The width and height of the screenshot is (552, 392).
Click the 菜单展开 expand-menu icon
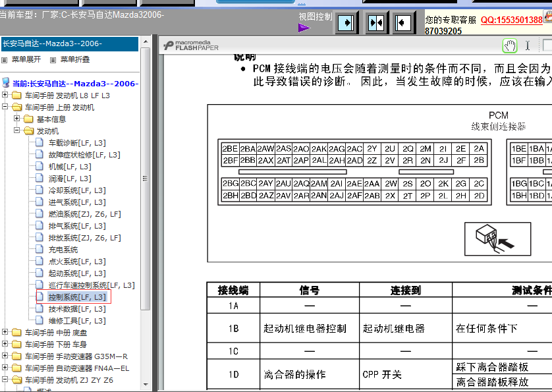coord(4,60)
